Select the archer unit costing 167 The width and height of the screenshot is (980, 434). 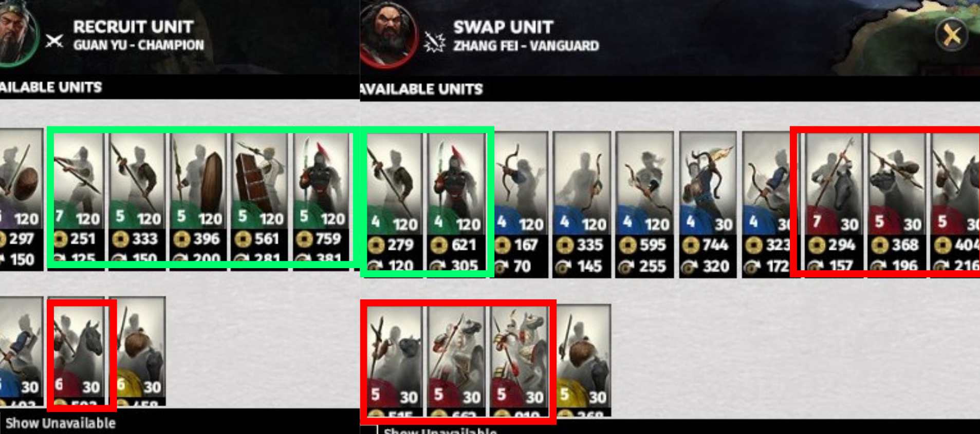click(x=521, y=204)
